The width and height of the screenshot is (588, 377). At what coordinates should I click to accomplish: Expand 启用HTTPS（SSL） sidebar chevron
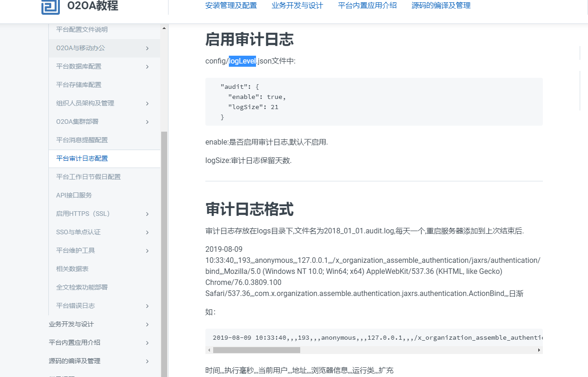click(147, 214)
